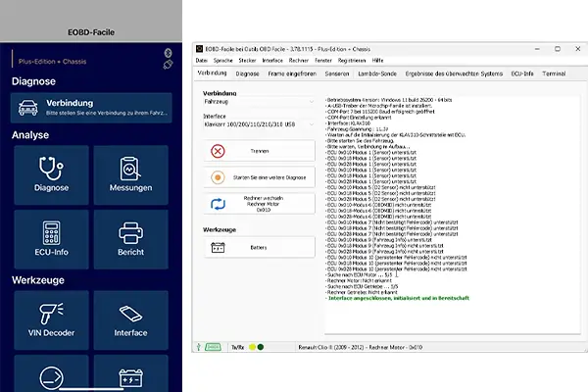
Task: Click the Rechner wechseln button
Action: (x=260, y=204)
